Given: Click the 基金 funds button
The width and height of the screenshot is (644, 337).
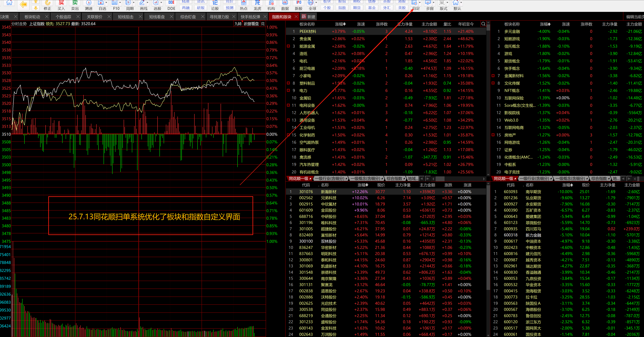Looking at the screenshot, I should pyautogui.click(x=372, y=8).
